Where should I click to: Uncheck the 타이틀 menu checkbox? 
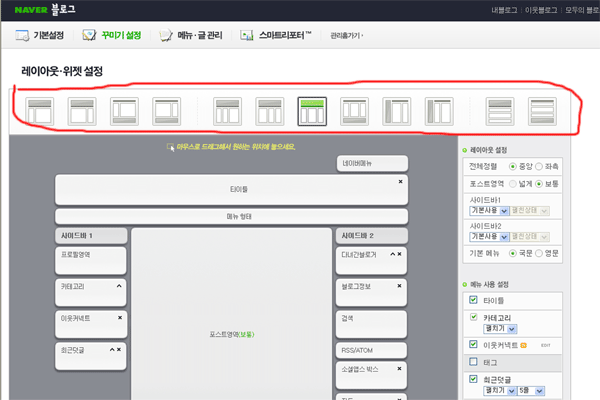tap(473, 300)
